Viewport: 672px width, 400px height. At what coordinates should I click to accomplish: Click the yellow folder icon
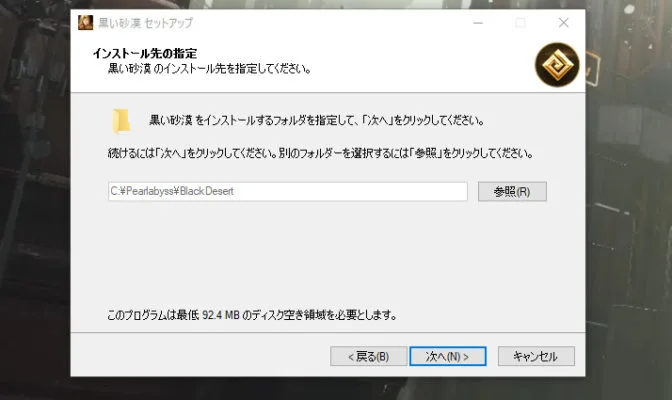(x=121, y=121)
